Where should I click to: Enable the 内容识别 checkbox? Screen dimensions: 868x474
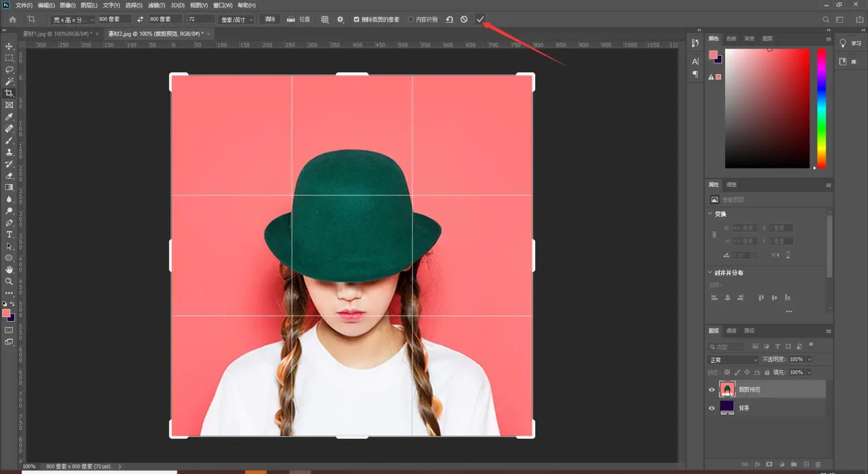410,19
